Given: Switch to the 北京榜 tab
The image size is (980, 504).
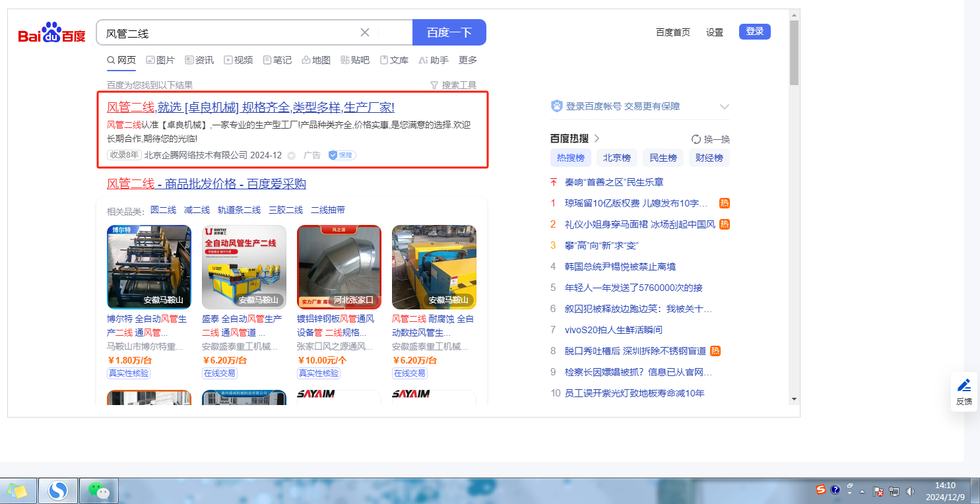Looking at the screenshot, I should point(617,158).
